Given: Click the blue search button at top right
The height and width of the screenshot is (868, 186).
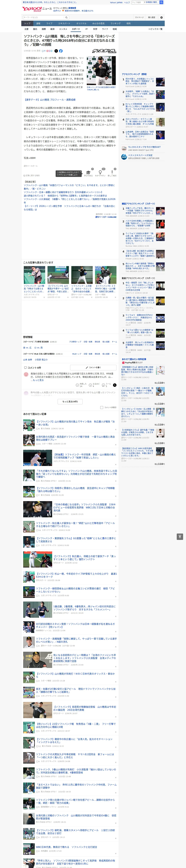Looking at the screenshot, I should coord(161,2).
